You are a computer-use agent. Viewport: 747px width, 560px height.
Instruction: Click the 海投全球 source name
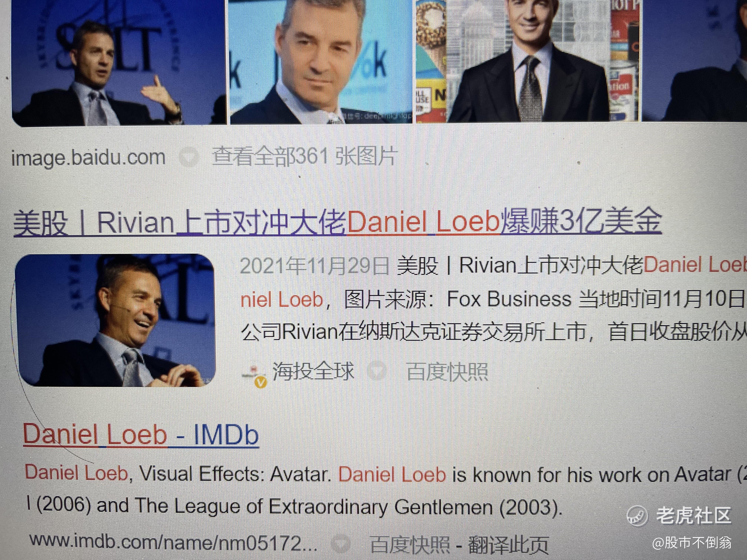coord(313,371)
